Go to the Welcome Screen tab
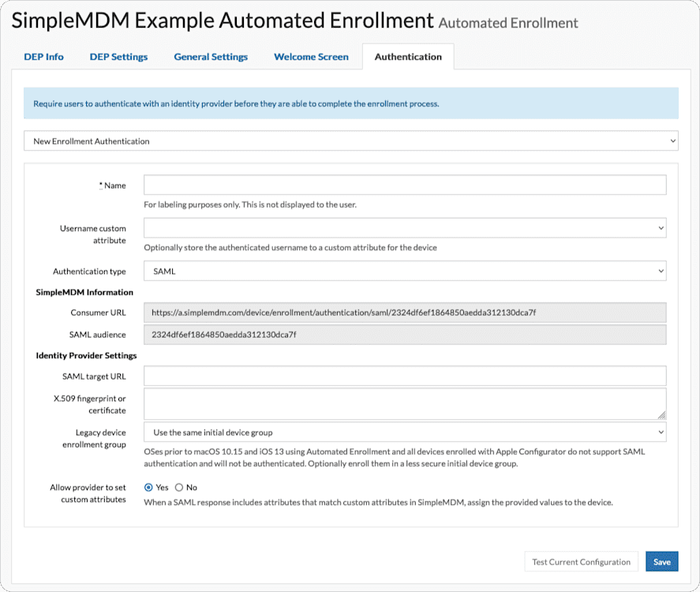 (x=311, y=57)
